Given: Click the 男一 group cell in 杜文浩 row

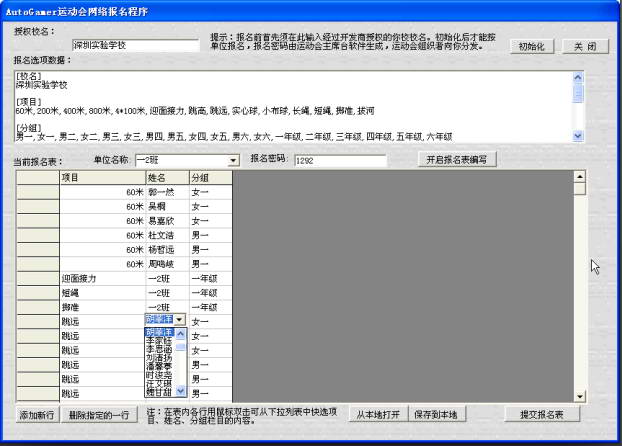Looking at the screenshot, I should click(x=211, y=235).
